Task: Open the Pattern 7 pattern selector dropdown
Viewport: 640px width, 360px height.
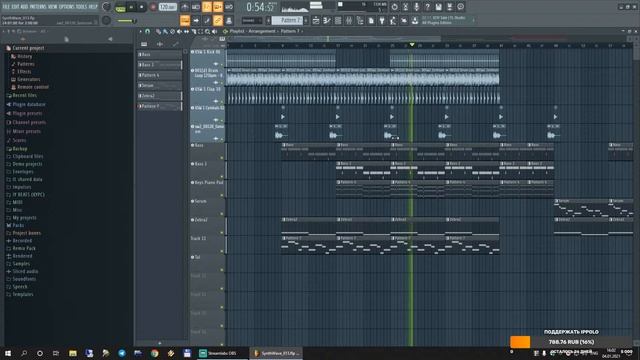Action: click(x=287, y=20)
